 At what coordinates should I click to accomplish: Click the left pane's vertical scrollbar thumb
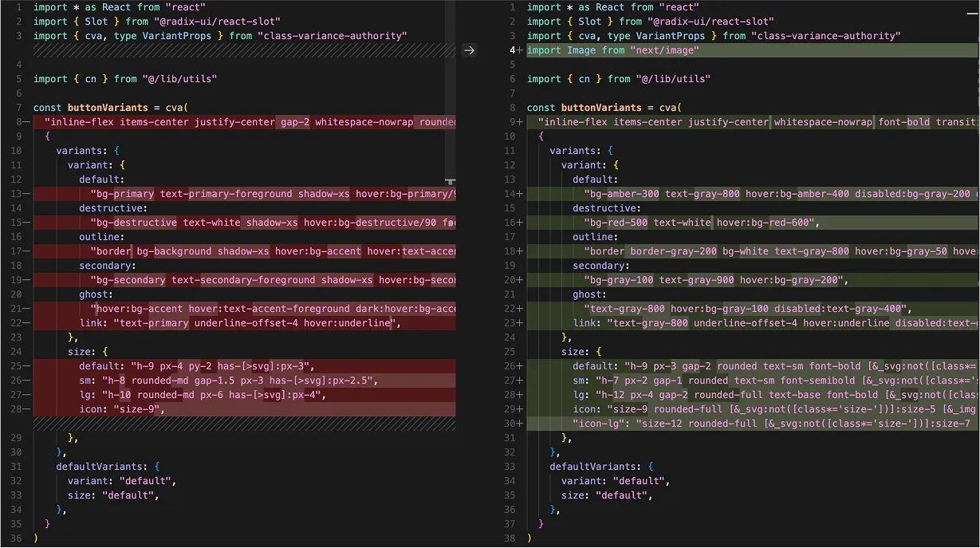click(x=451, y=183)
